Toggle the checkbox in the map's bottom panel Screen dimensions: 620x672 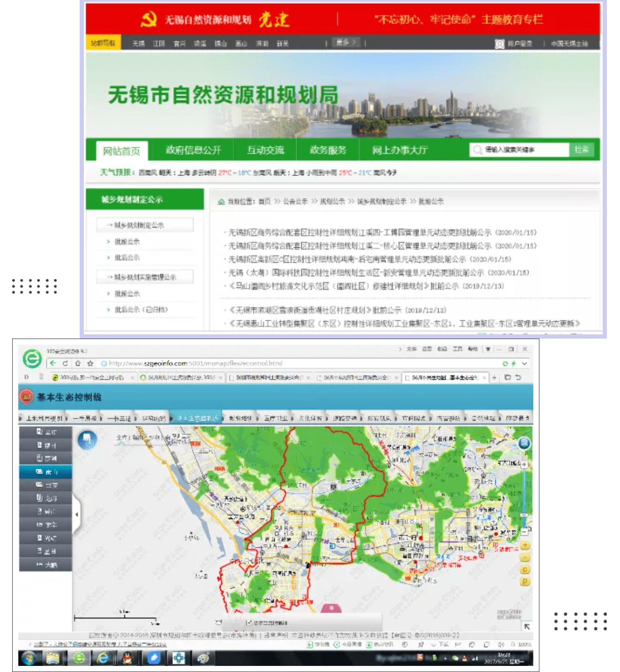click(249, 622)
